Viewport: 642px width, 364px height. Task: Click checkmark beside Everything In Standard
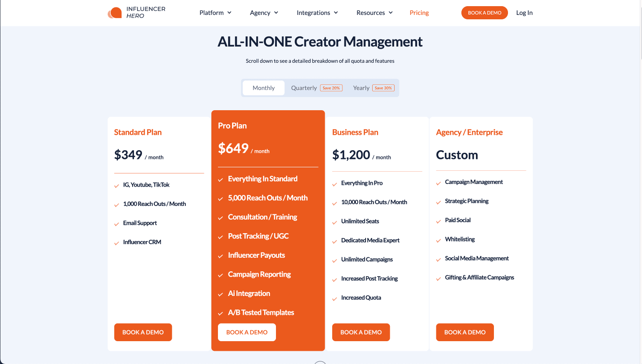click(221, 180)
